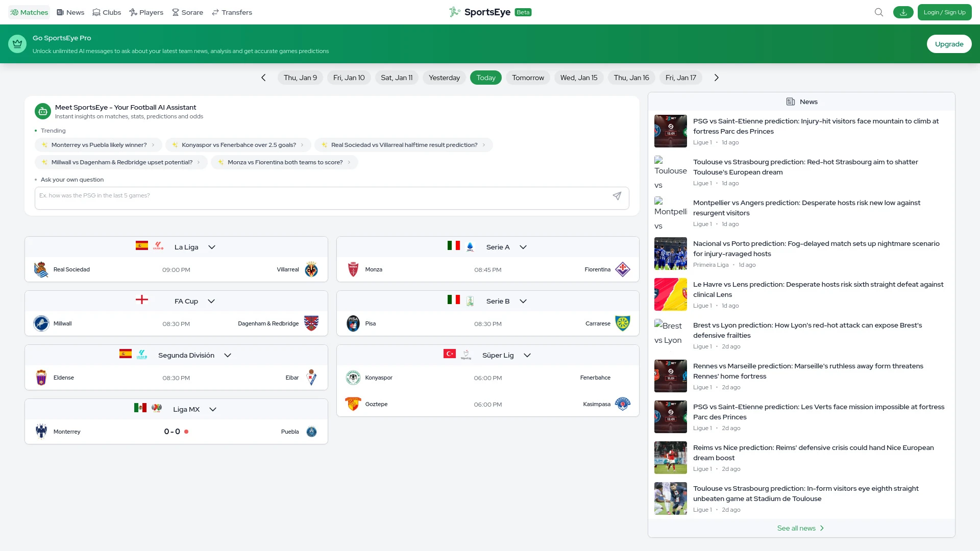Click the download icon in the top bar

[903, 12]
